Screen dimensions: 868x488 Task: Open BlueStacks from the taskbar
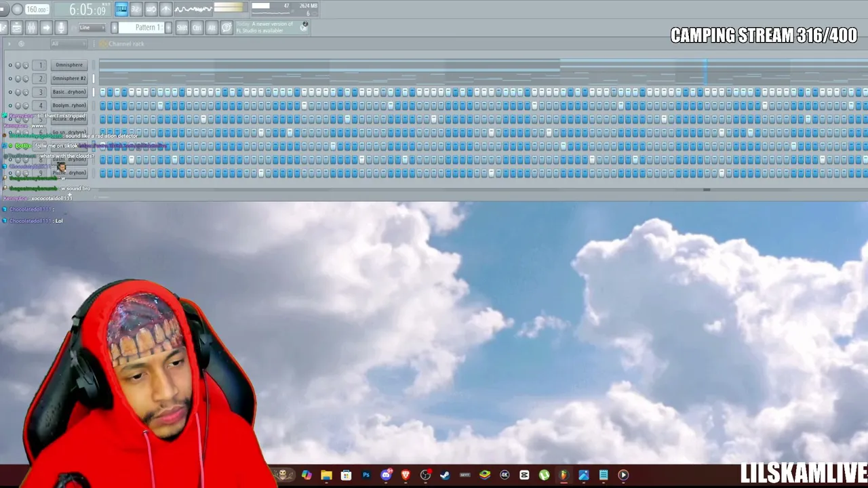coord(485,475)
